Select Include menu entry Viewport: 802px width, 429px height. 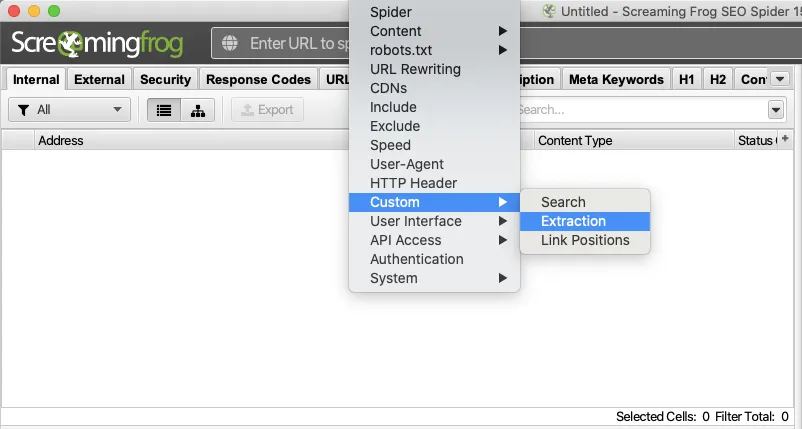(x=434, y=107)
